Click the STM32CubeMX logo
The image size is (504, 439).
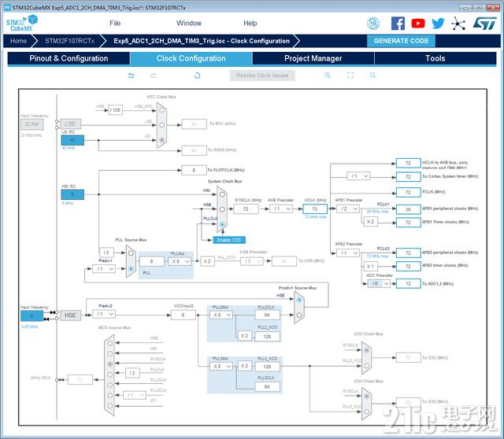[x=22, y=24]
